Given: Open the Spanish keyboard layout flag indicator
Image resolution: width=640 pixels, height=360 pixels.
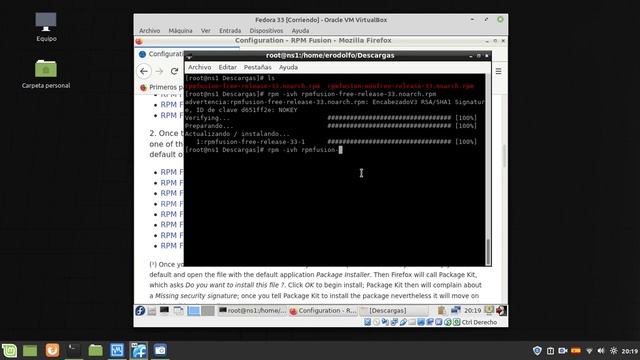Looking at the screenshot, I should [x=576, y=351].
